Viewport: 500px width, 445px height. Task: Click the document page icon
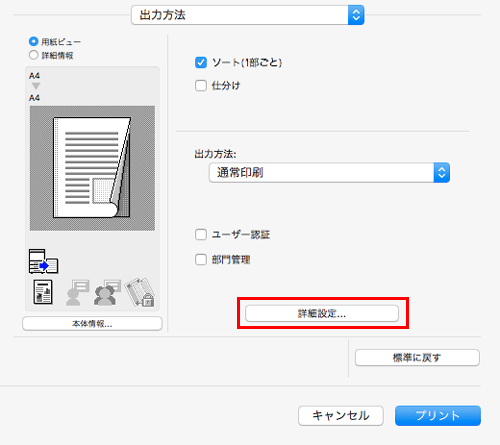(x=43, y=292)
